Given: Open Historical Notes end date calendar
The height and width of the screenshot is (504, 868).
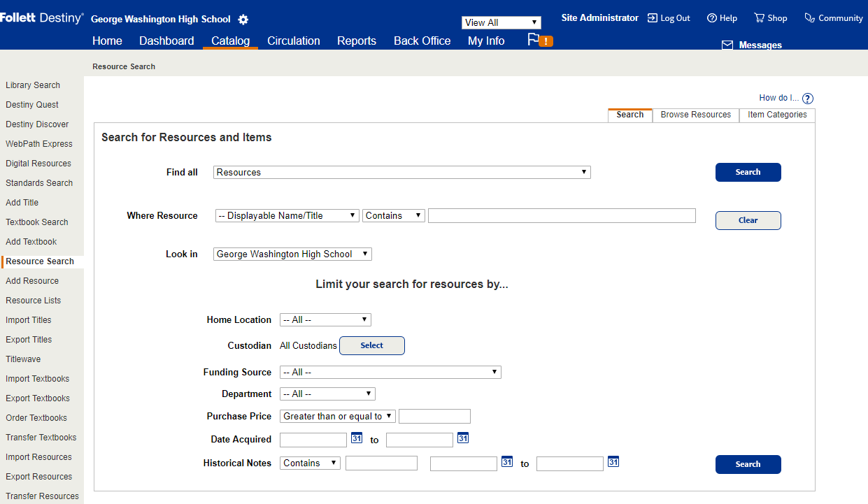Looking at the screenshot, I should click(613, 462).
